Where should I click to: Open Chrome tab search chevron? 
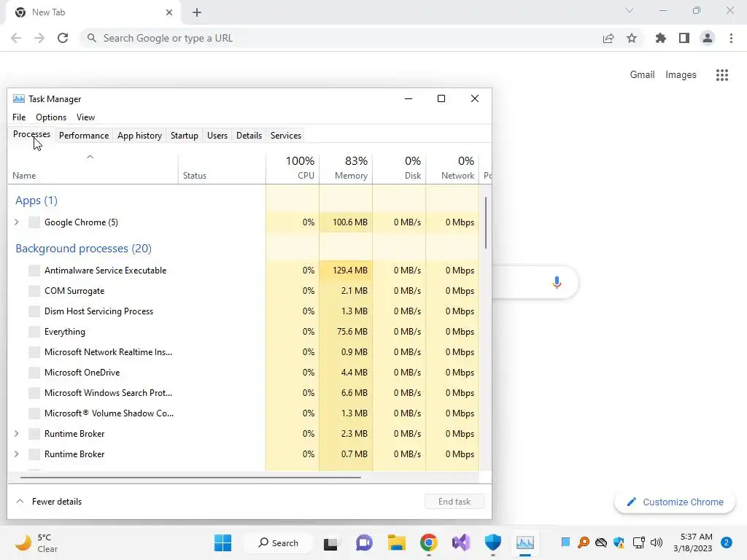click(x=630, y=10)
